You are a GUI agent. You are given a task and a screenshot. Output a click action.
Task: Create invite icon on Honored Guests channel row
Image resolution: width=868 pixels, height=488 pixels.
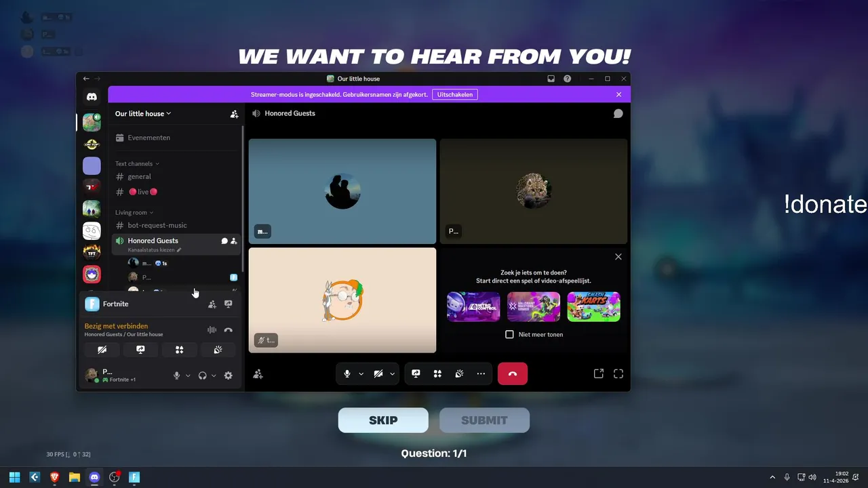point(234,241)
